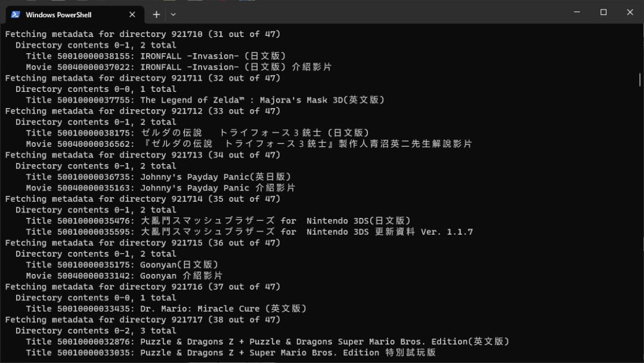Click Title 50010000038175 line
Viewport: 644px width, 363px height.
[197, 133]
